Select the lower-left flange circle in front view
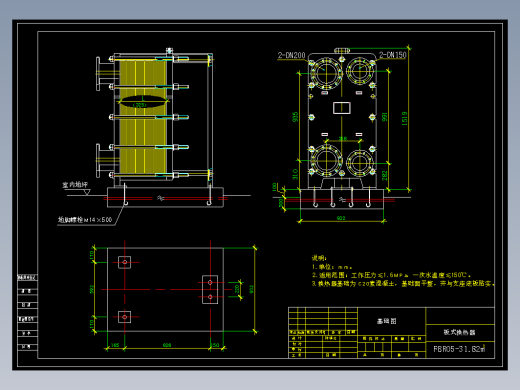This screenshot has height=390, width=520. pyautogui.click(x=326, y=161)
